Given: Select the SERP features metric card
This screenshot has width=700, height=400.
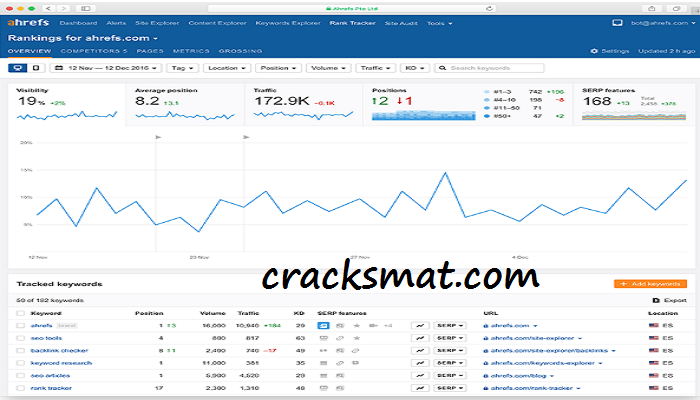Looking at the screenshot, I should tap(633, 104).
